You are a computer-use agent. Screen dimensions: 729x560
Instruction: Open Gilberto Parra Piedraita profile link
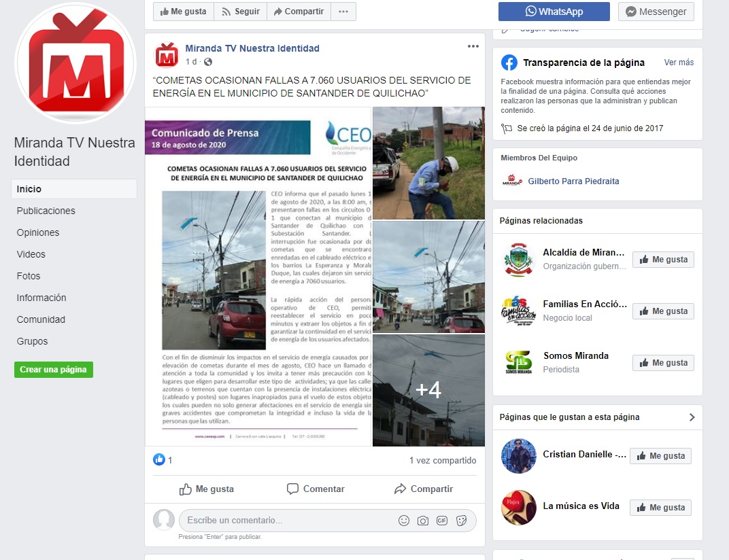[573, 181]
